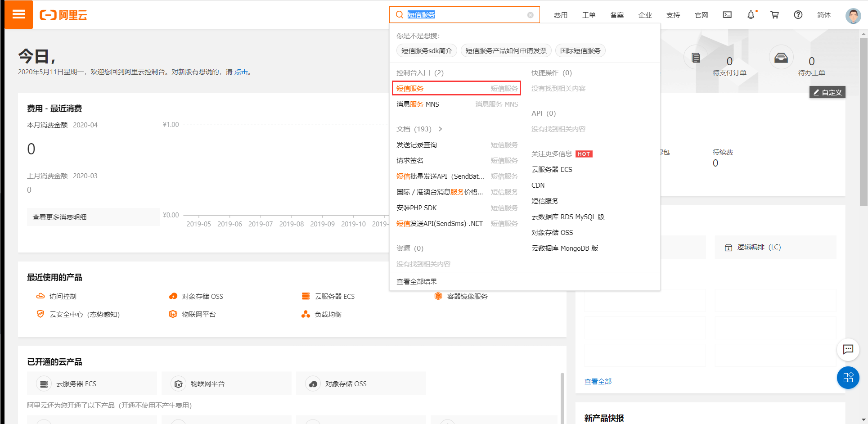Open the blue apps grid floating button
868x424 pixels.
click(x=848, y=378)
